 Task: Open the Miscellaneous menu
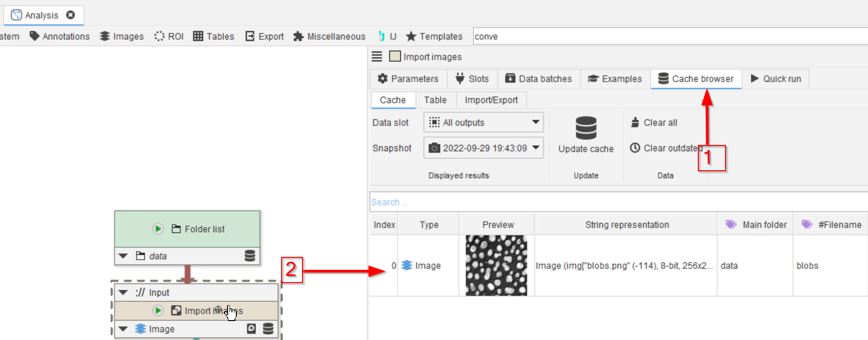(x=329, y=36)
